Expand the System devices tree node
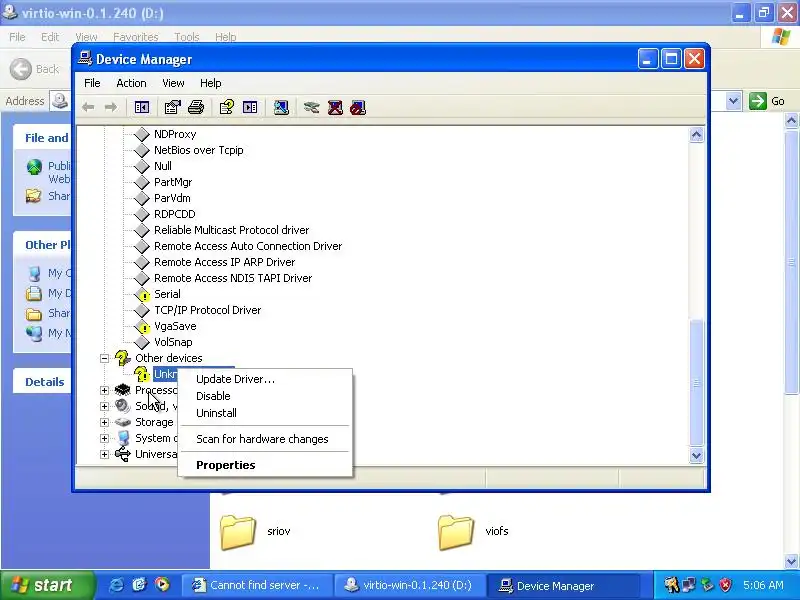The height and width of the screenshot is (600, 800). [104, 438]
